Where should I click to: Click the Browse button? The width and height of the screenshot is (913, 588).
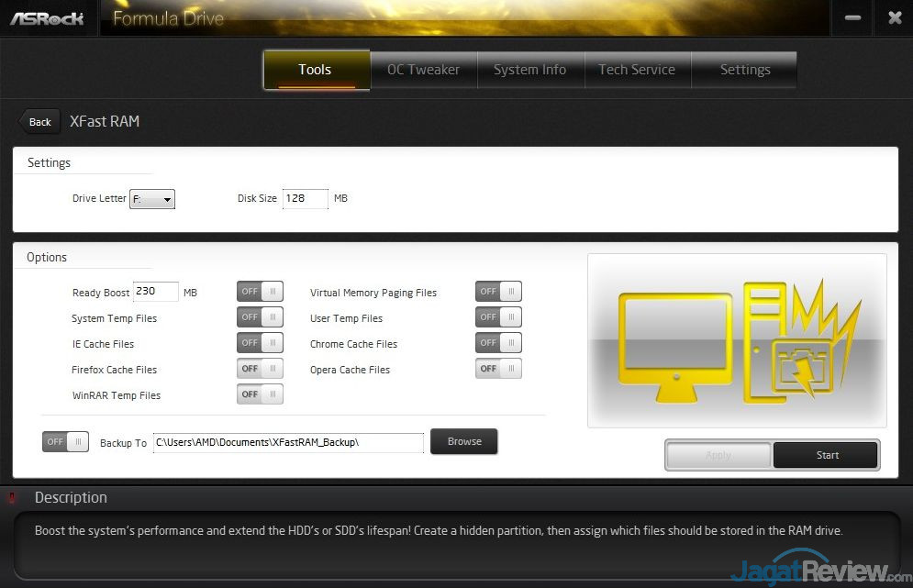[x=464, y=441]
